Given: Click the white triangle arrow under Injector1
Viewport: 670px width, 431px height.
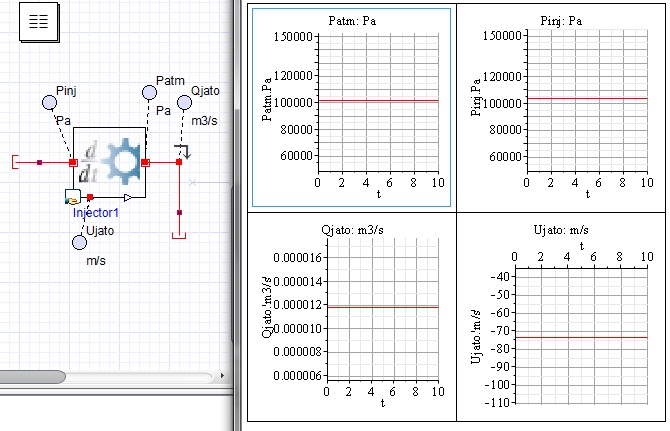Looking at the screenshot, I should click(x=127, y=198).
